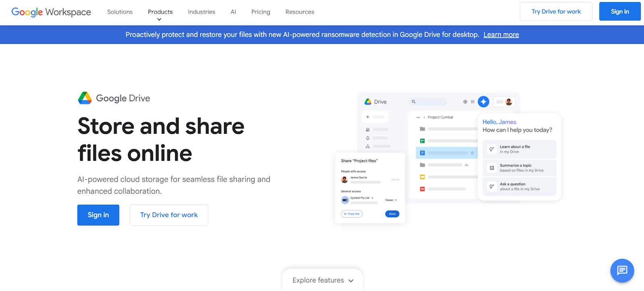
Task: Select the shared people icon in the mockup sidebar
Action: (367, 146)
